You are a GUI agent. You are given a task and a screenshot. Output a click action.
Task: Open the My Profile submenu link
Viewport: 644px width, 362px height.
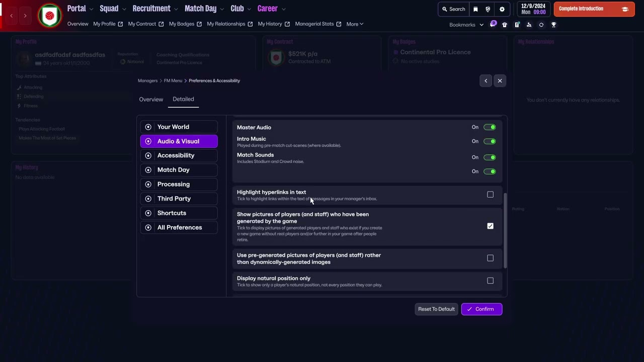pyautogui.click(x=104, y=24)
